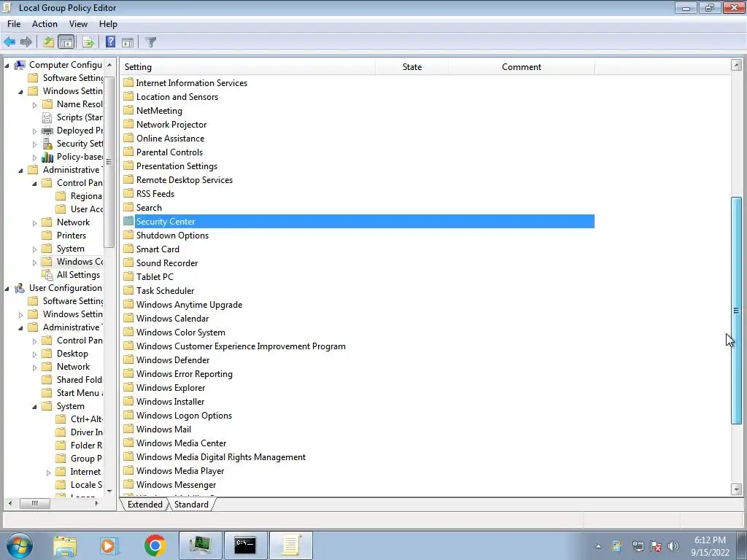Click the volume speaker tray icon
This screenshot has width=747, height=560.
click(x=673, y=546)
